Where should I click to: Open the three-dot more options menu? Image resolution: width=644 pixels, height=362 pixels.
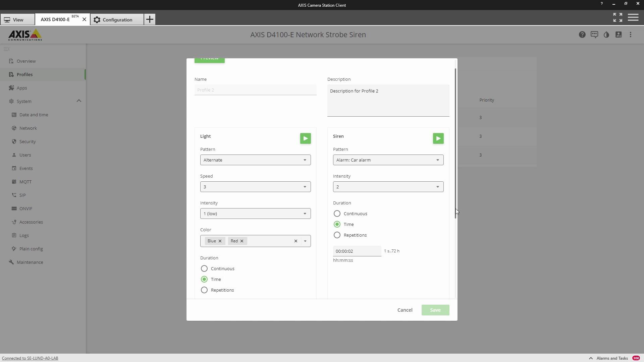tap(630, 35)
